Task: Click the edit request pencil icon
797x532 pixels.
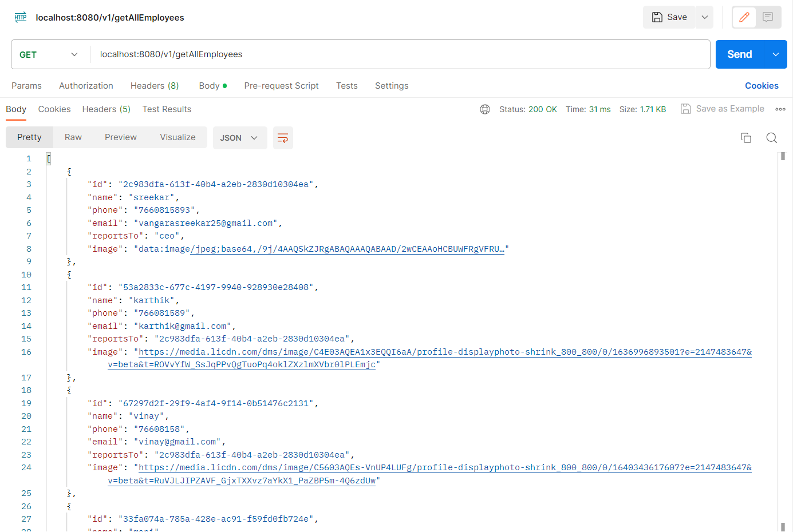Action: [744, 17]
